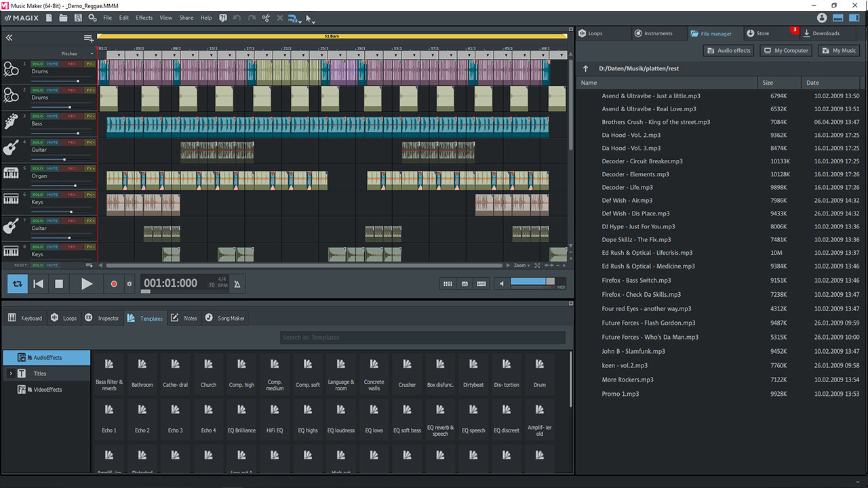
Task: Switch to the Song Maker tab
Action: (224, 318)
